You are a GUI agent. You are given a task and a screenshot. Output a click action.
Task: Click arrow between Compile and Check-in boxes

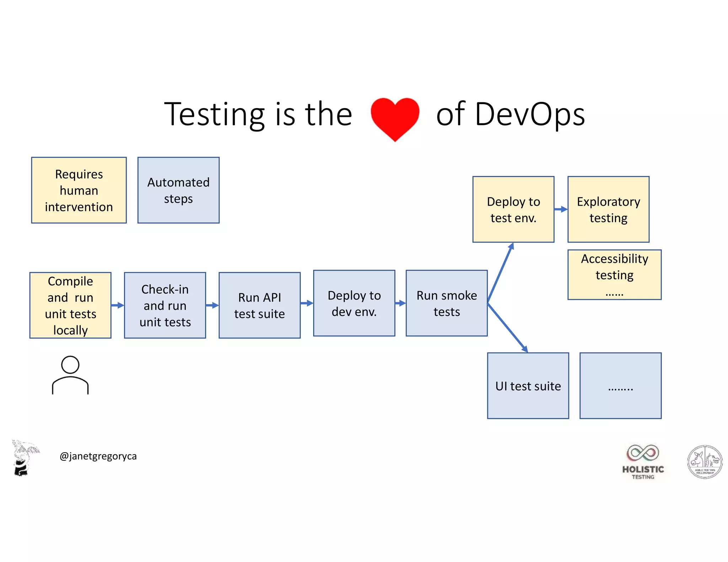pos(118,305)
